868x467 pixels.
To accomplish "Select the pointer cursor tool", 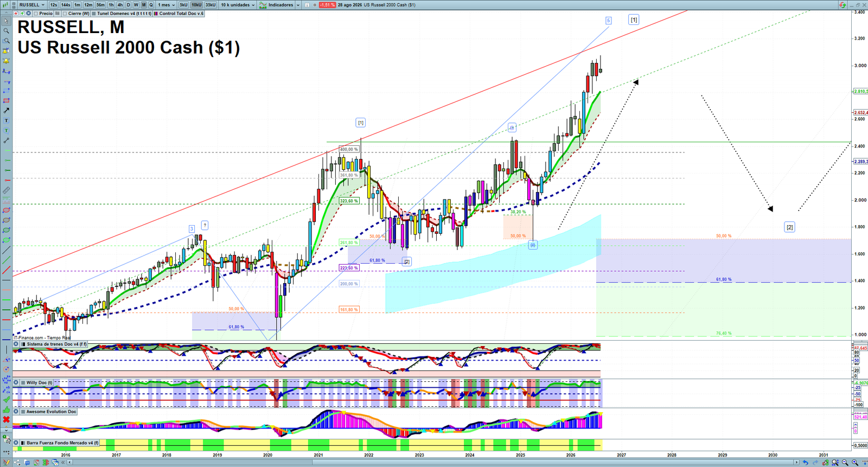I will pos(7,21).
